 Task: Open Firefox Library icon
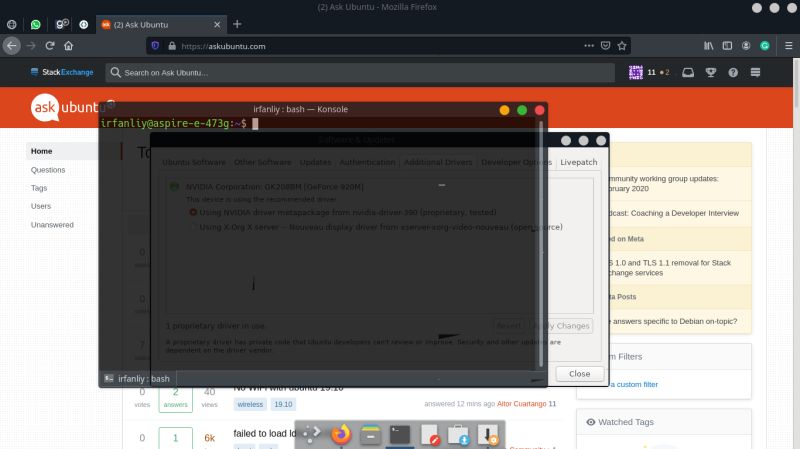tap(709, 45)
